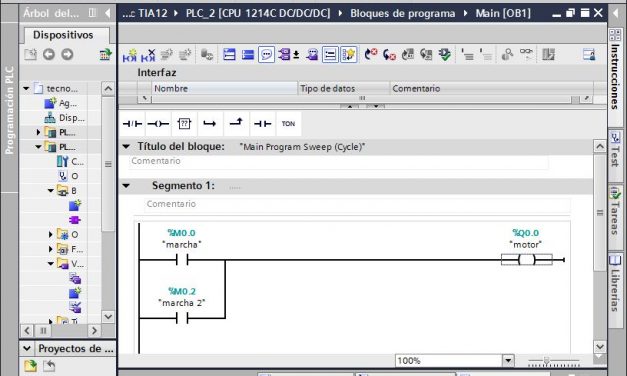Click Tipo de datos column header

[x=343, y=88]
